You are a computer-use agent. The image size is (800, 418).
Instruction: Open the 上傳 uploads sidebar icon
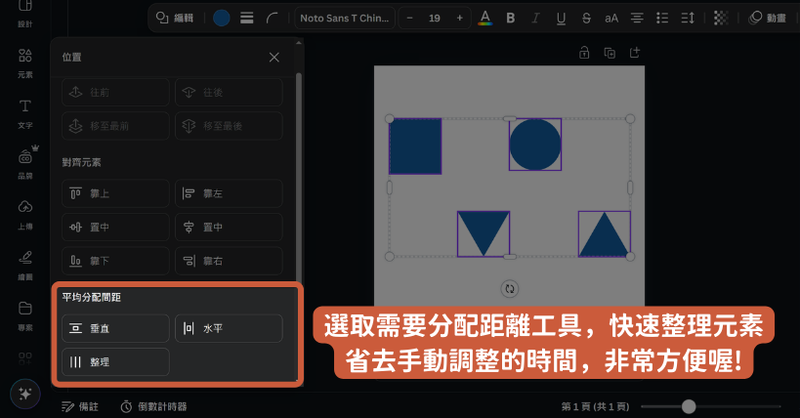point(25,212)
